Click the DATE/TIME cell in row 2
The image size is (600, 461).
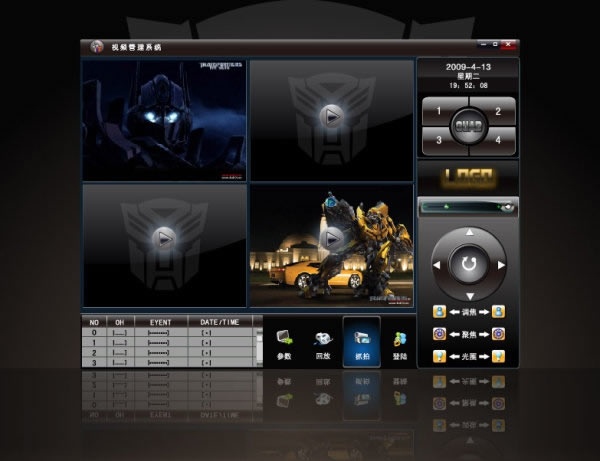click(220, 353)
